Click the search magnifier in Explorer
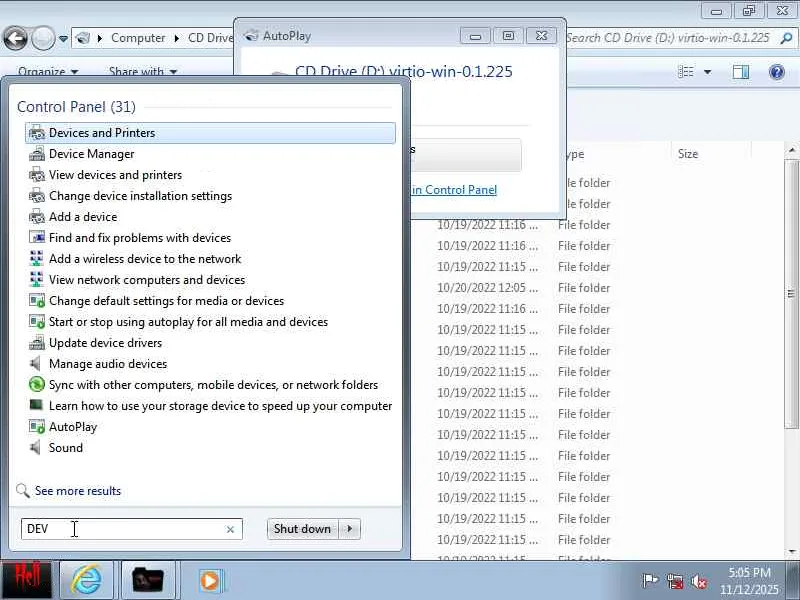Screen dimensions: 800x600 (x=786, y=38)
